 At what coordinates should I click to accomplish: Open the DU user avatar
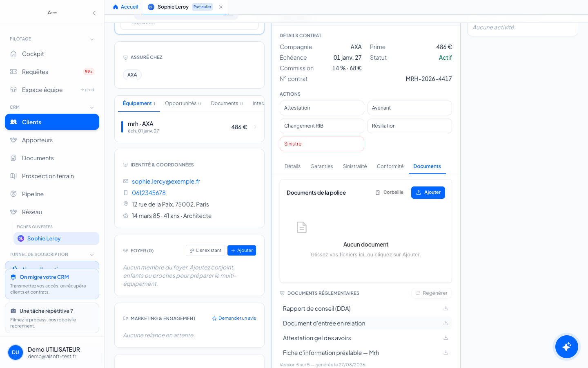16,352
